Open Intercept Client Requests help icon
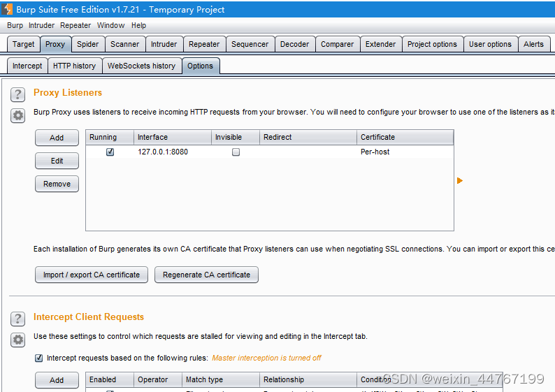Viewport: 555px width, 392px height. [x=17, y=319]
